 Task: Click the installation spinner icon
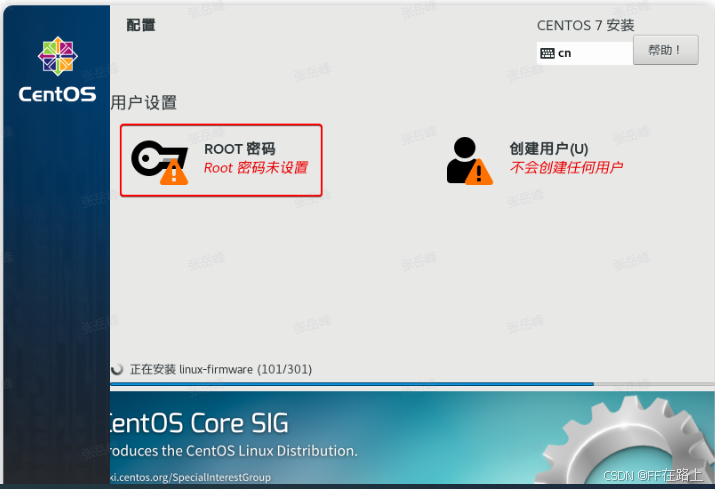pyautogui.click(x=117, y=369)
